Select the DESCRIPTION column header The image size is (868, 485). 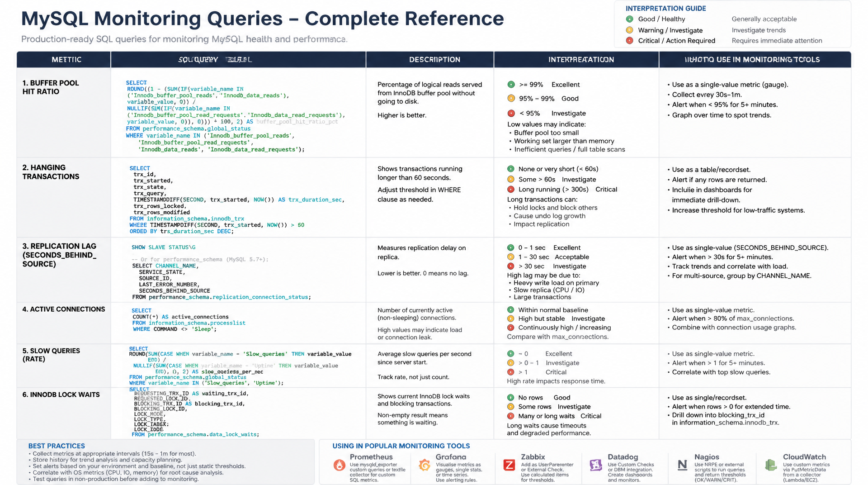tap(434, 60)
